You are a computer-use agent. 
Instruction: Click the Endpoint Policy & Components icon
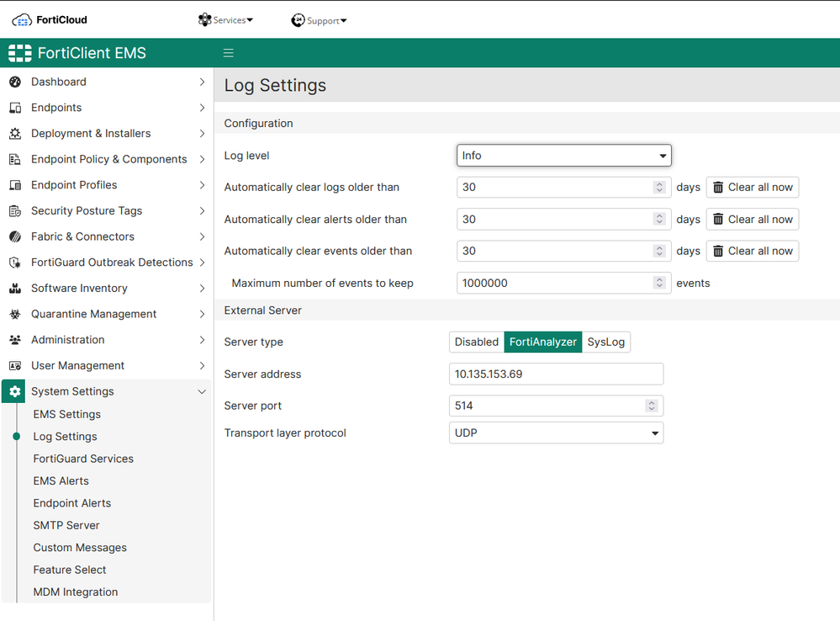15,159
